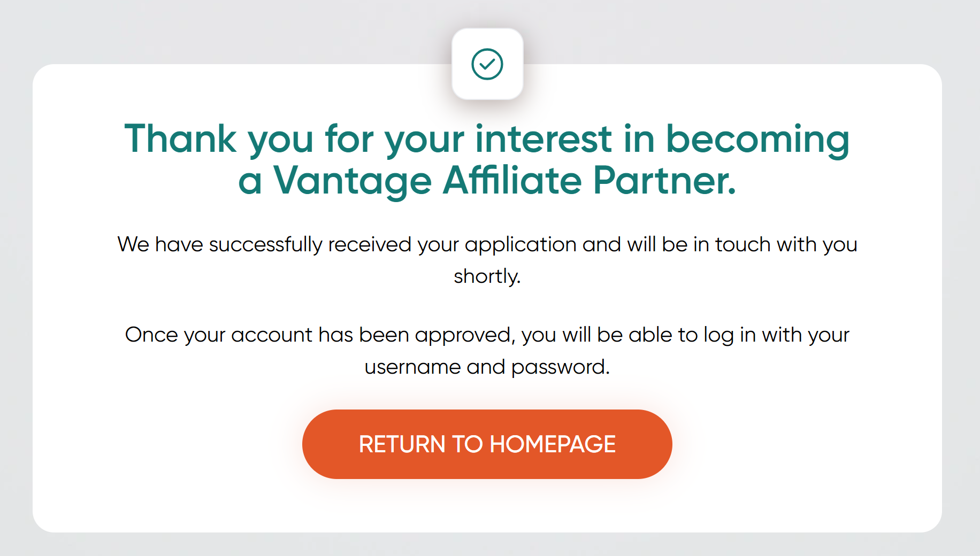Click the "Thank you for your interest" heading line
This screenshot has height=556, width=980.
tap(487, 139)
